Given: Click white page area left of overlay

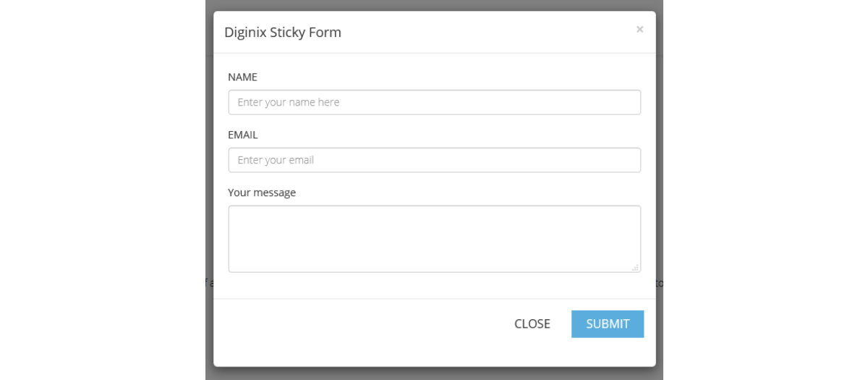Looking at the screenshot, I should coord(101,188).
